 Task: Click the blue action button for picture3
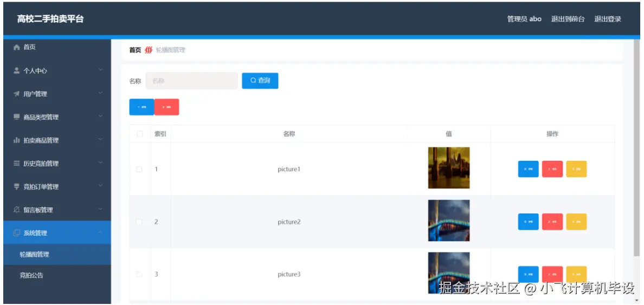click(528, 274)
